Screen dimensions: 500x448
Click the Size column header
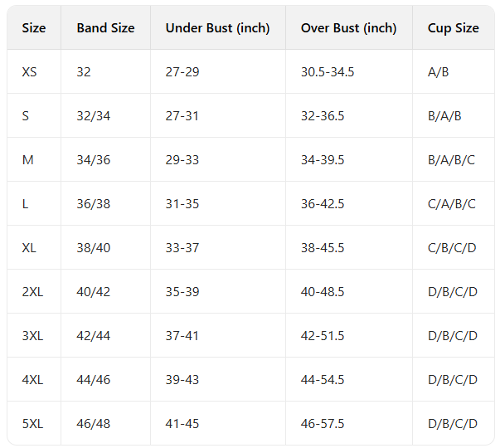click(x=34, y=28)
